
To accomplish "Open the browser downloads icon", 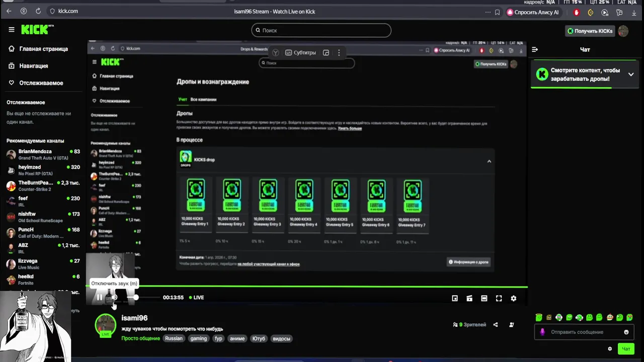I will (x=633, y=12).
